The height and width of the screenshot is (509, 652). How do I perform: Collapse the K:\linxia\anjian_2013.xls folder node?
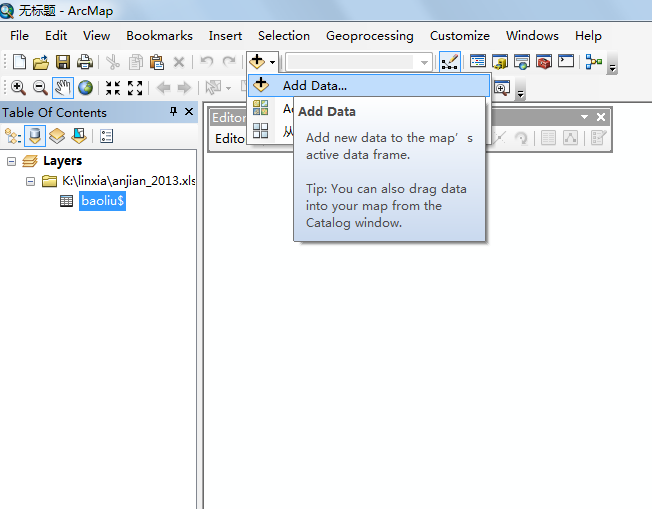(x=30, y=181)
